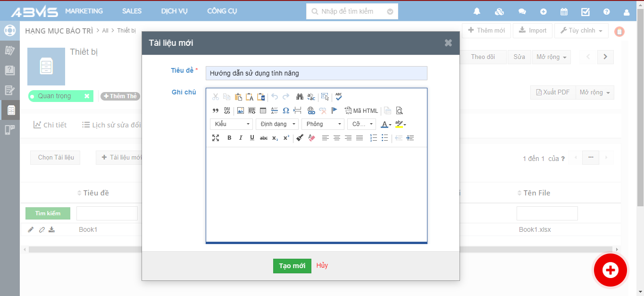Toggle italic text formatting
644x296 pixels.
point(241,138)
